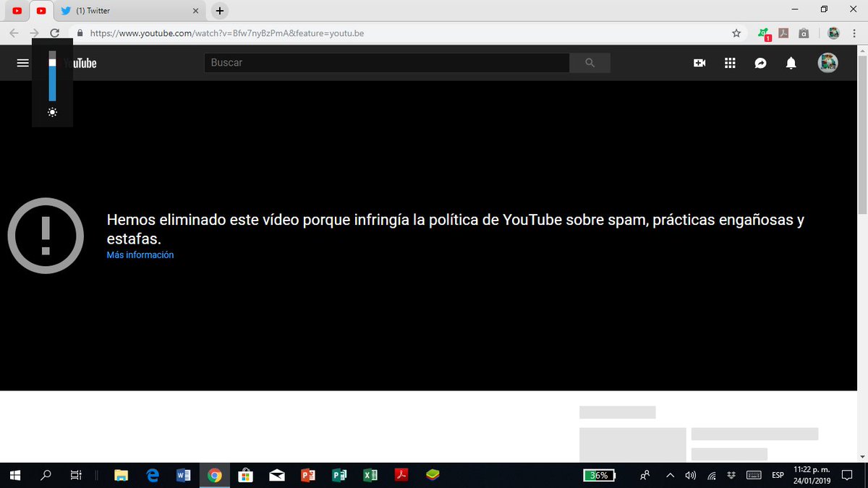
Task: Click the Adobe Acrobat extension icon
Action: click(x=783, y=33)
